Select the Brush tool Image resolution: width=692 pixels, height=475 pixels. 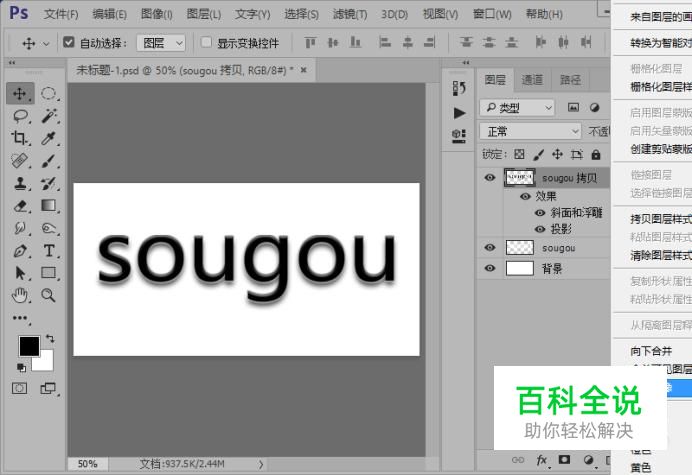[49, 161]
